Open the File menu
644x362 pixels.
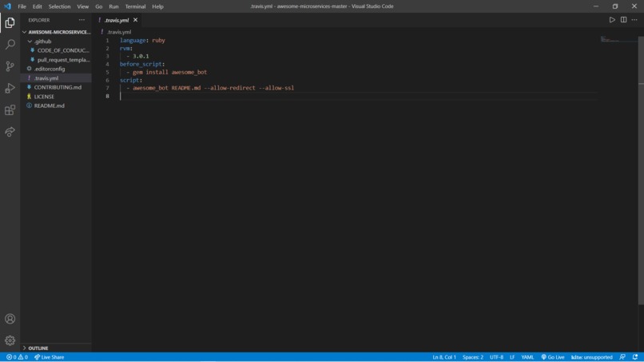[22, 6]
